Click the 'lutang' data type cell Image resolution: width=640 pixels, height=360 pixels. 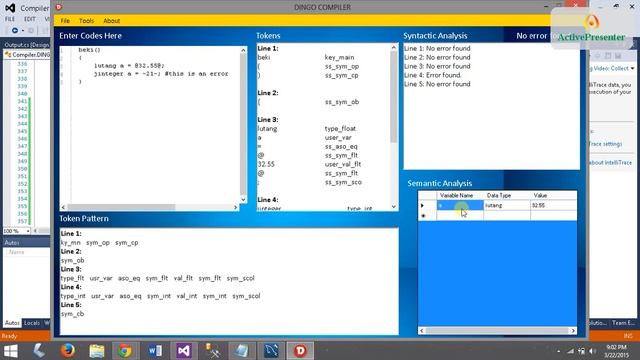(x=507, y=205)
